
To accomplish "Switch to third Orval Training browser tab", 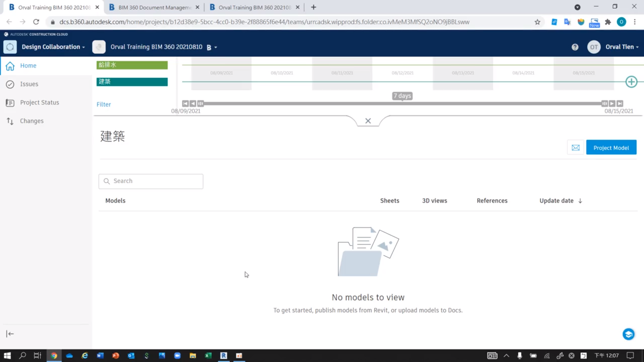I will (255, 7).
